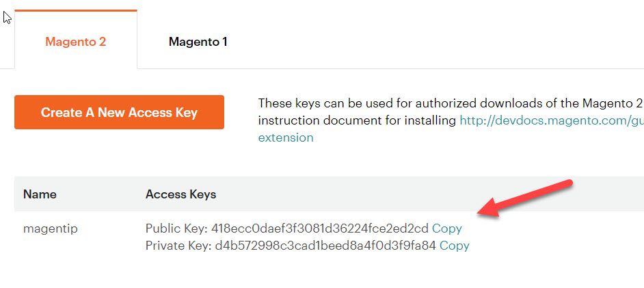
Task: Click the word 'Create' on the orange button
Action: pyautogui.click(x=60, y=113)
